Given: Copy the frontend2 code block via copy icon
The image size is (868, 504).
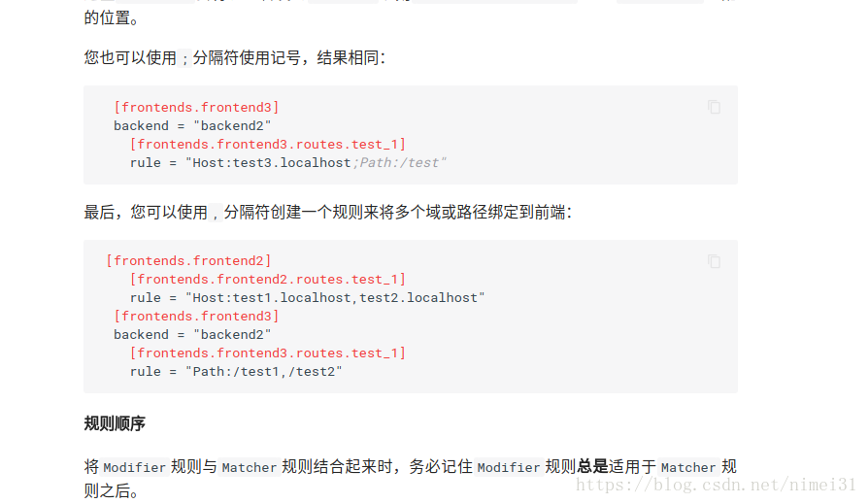Looking at the screenshot, I should (x=714, y=261).
